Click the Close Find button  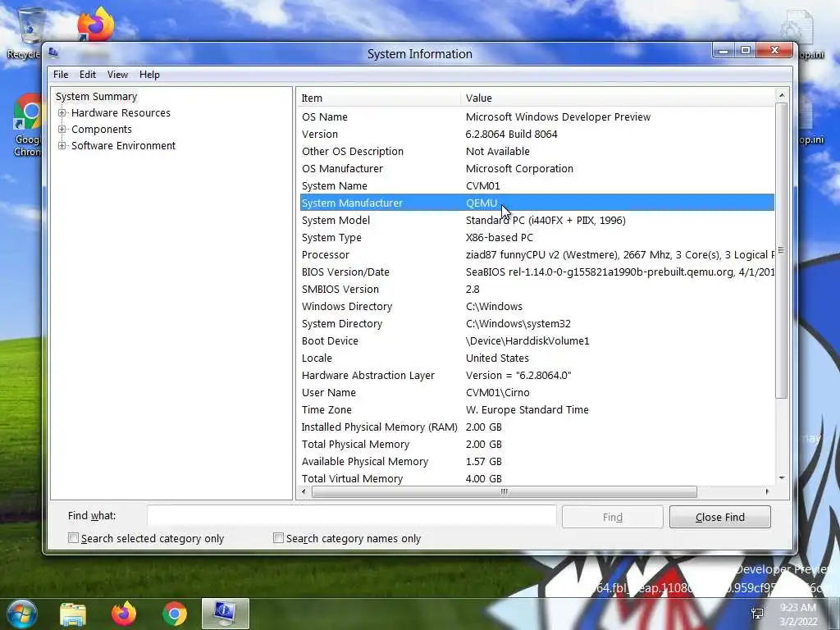(720, 517)
